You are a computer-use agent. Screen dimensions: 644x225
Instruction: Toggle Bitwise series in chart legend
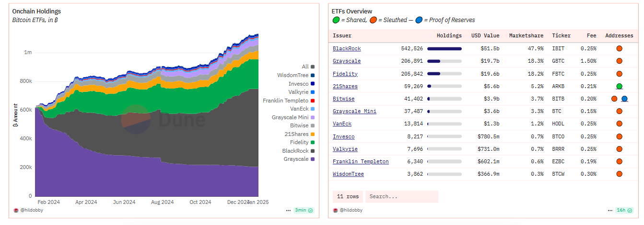tap(303, 125)
